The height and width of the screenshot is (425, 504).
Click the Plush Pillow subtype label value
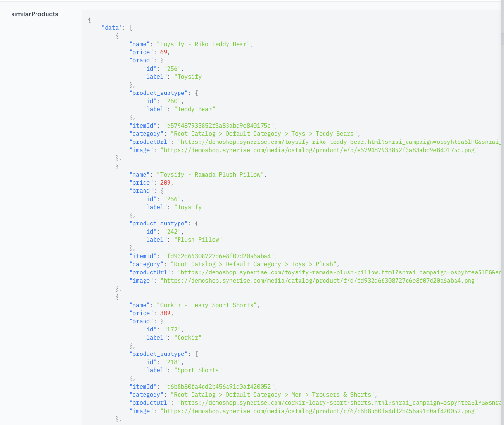[x=198, y=240]
